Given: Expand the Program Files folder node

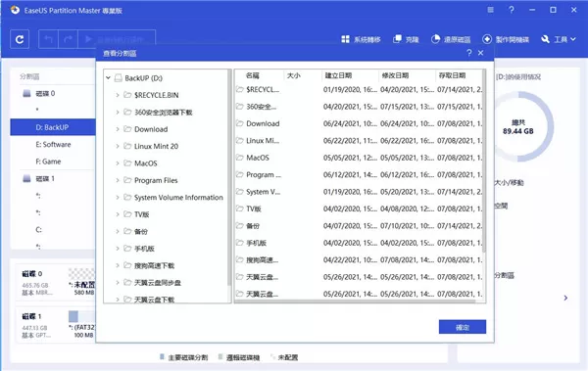Looking at the screenshot, I should (x=118, y=180).
